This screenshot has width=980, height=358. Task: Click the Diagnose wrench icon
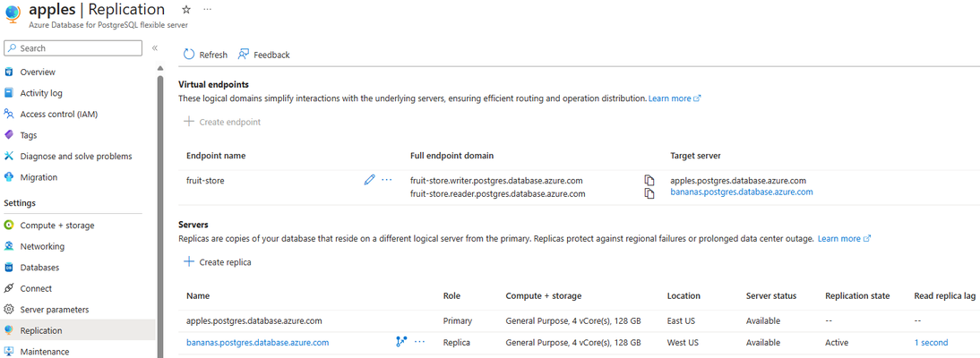[x=9, y=157]
